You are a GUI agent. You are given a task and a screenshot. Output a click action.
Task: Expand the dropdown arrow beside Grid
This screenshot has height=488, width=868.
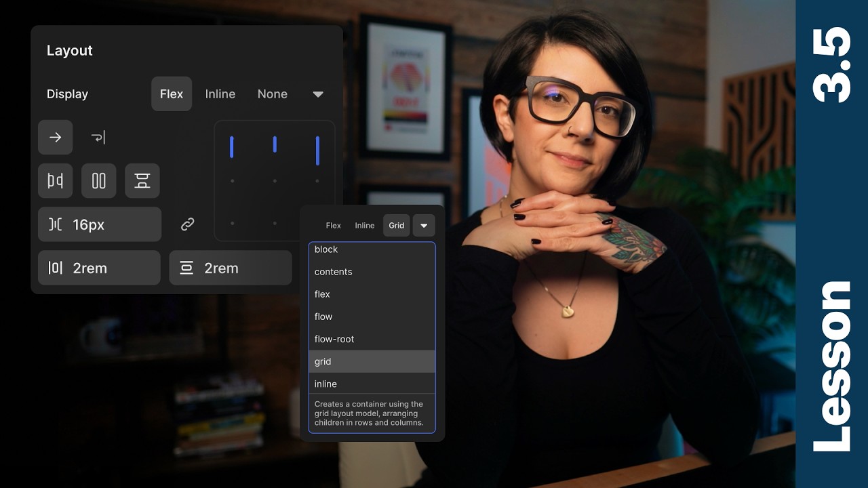(424, 225)
